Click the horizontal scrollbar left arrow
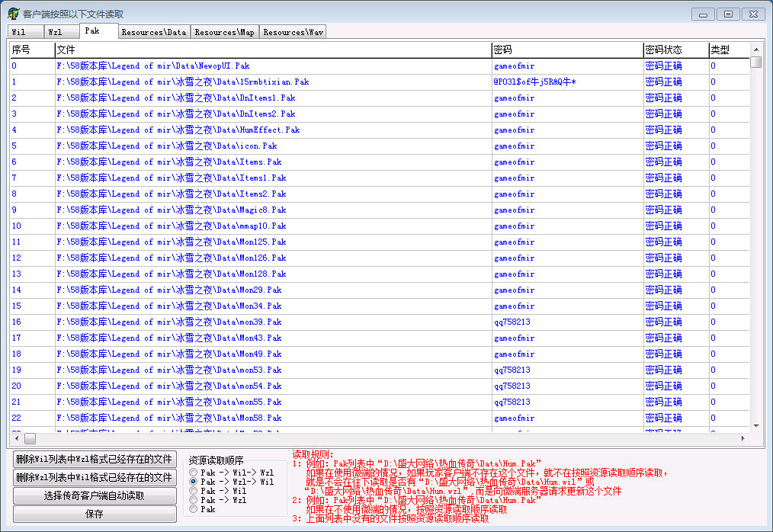Screen dimensions: 773x532 pos(17,438)
